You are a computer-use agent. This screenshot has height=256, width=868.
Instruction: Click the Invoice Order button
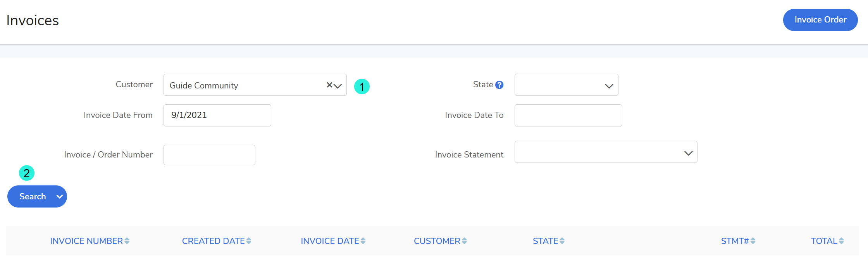point(820,20)
